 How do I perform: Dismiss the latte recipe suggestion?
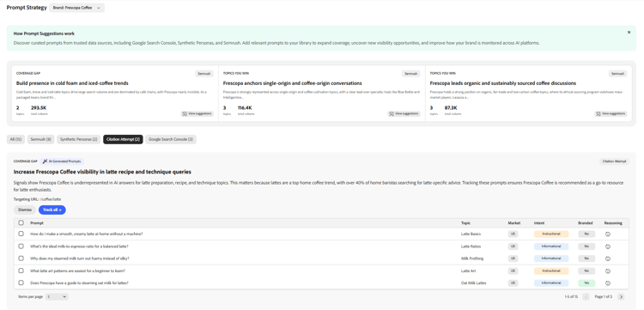pyautogui.click(x=25, y=210)
